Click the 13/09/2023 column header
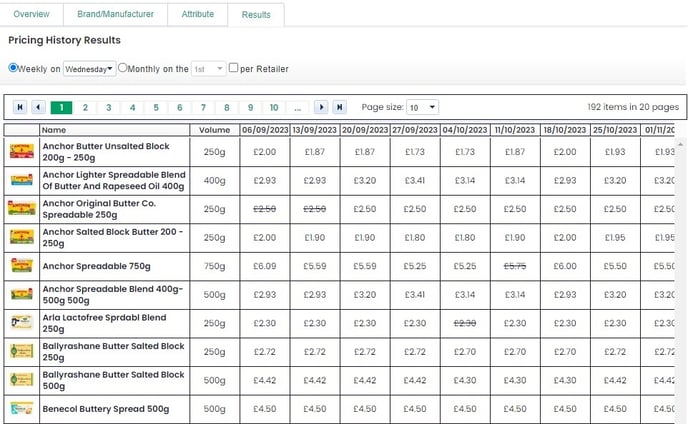The image size is (688, 424). [315, 130]
